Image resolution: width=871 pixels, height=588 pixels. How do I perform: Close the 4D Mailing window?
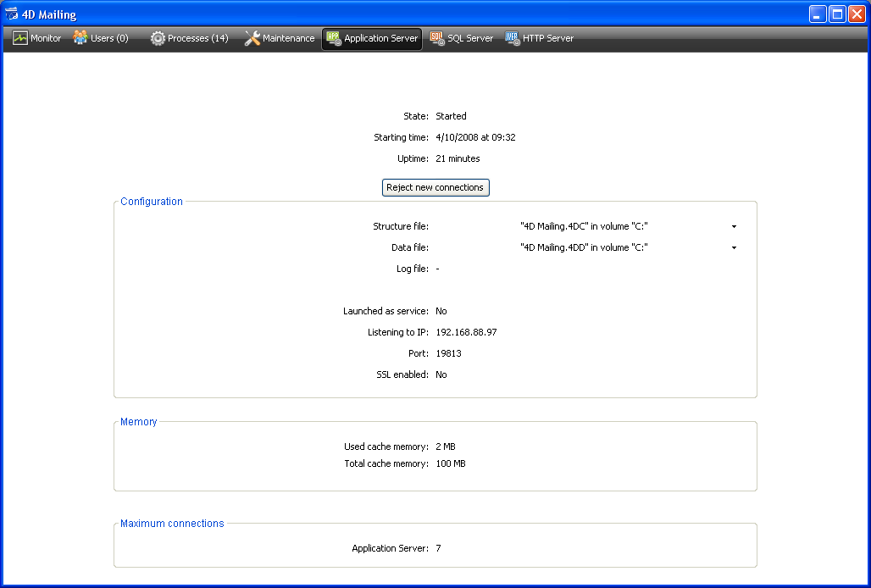click(x=857, y=14)
